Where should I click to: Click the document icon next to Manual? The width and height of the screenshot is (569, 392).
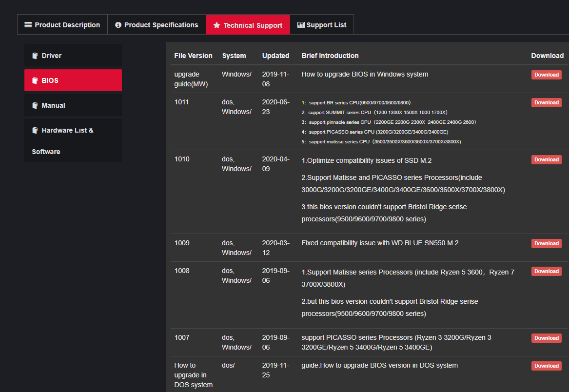tap(35, 105)
